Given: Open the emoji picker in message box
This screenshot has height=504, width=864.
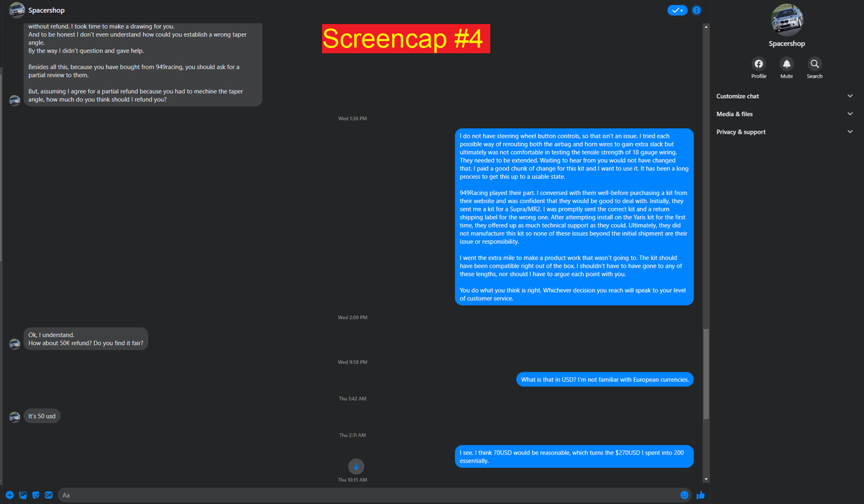Looking at the screenshot, I should click(684, 495).
